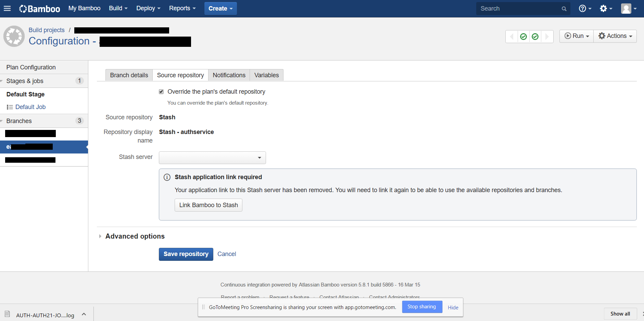Click the Default Job list icon
Screen dimensions: 644x321
pos(10,107)
